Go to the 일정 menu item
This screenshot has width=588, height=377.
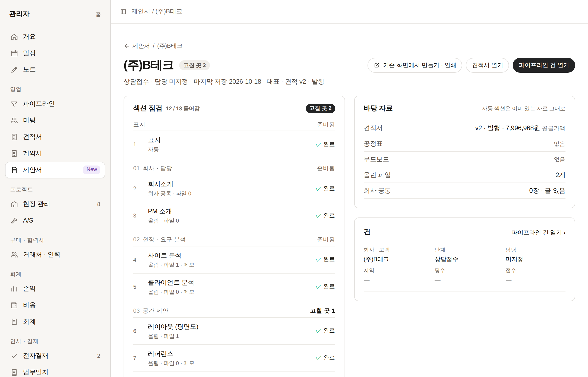pyautogui.click(x=55, y=53)
